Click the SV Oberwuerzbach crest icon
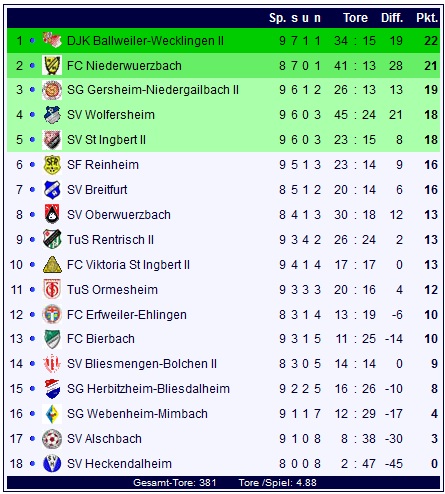The image size is (445, 494). (x=52, y=214)
